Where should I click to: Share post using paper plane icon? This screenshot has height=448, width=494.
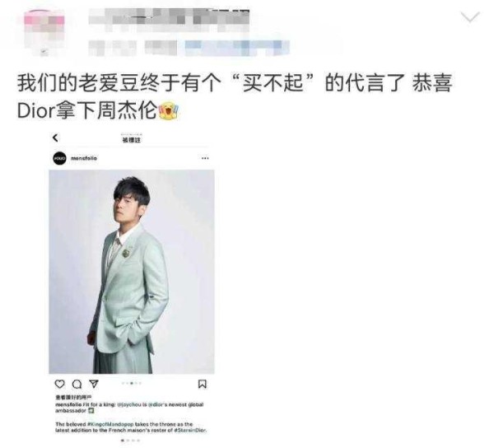click(94, 384)
